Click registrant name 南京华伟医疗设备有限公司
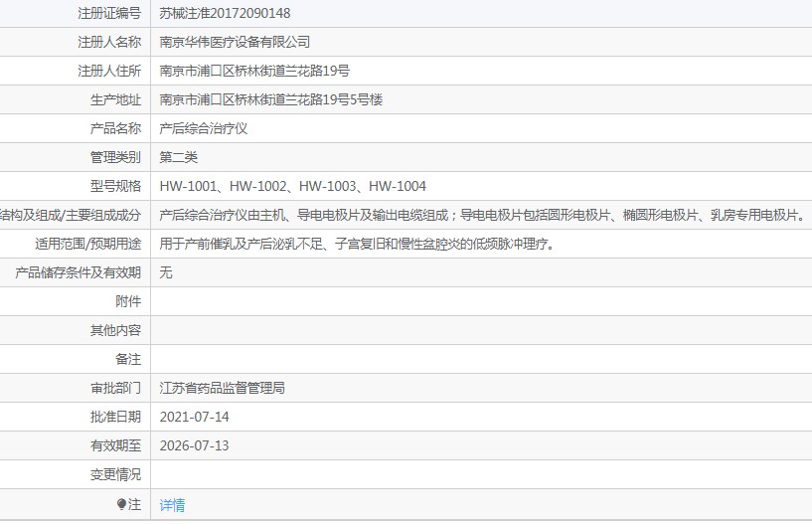812x524 pixels. coord(235,42)
